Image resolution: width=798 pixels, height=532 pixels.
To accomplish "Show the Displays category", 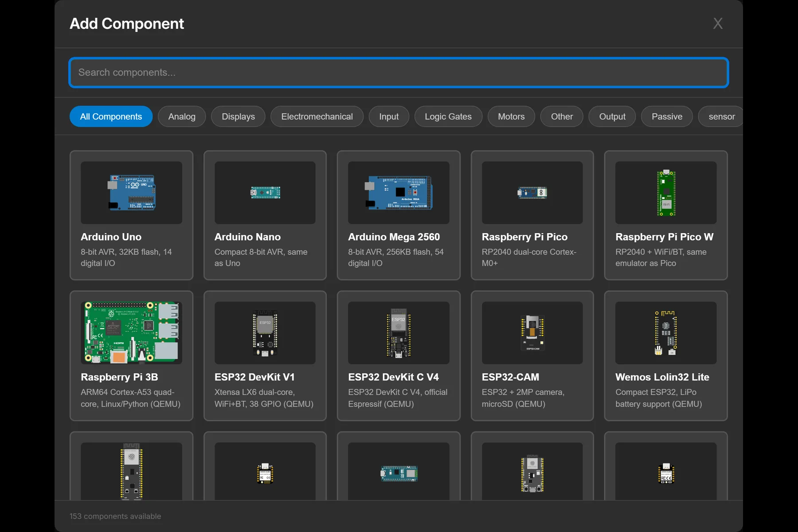I will pyautogui.click(x=238, y=117).
